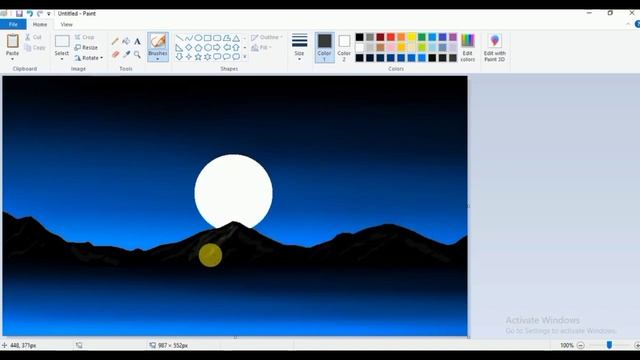Select the Eraser tool

115,54
